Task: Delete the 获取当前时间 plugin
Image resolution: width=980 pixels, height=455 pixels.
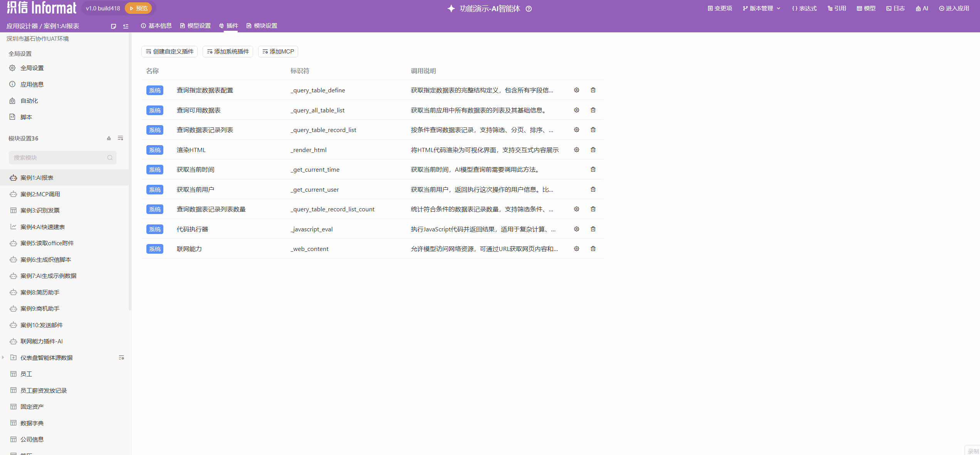Action: [593, 169]
